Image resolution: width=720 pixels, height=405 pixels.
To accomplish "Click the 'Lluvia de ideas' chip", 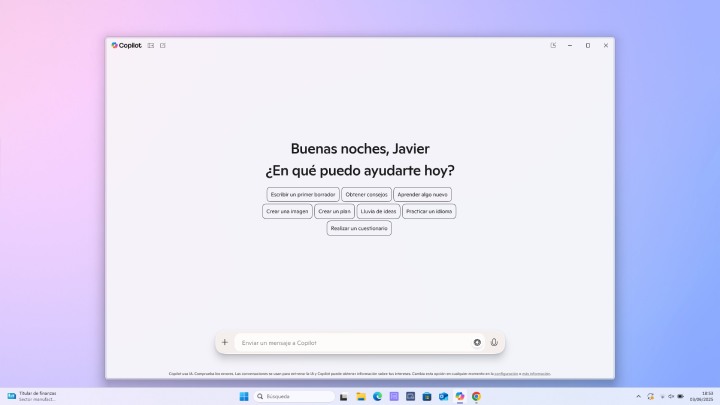I will [x=378, y=211].
